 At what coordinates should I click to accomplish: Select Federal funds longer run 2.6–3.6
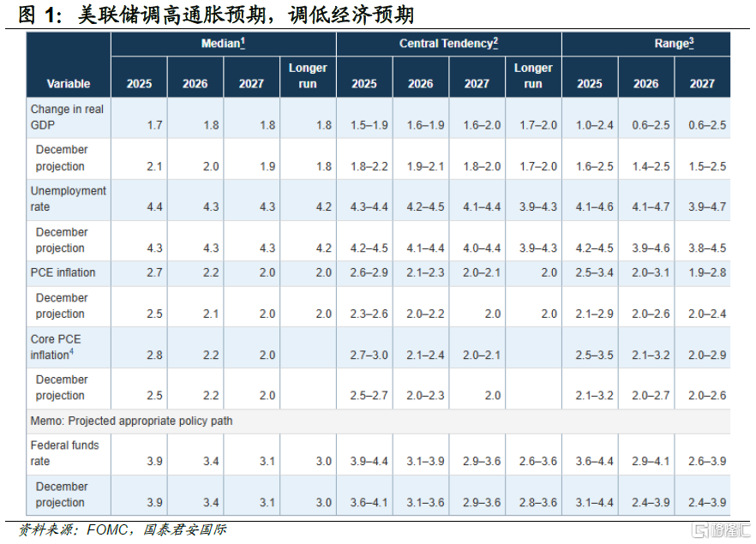click(x=538, y=462)
